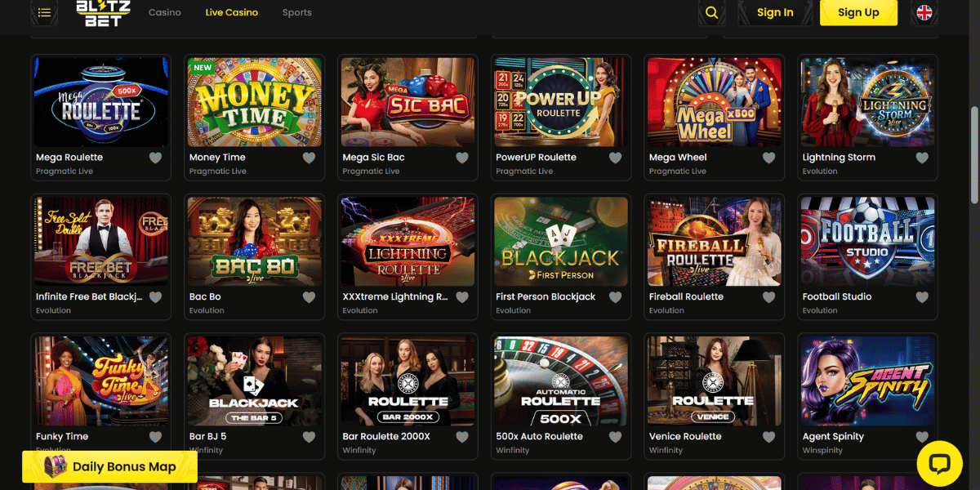Screen dimensions: 980x490
Task: Click the Agent Spinity title text
Action: click(833, 437)
